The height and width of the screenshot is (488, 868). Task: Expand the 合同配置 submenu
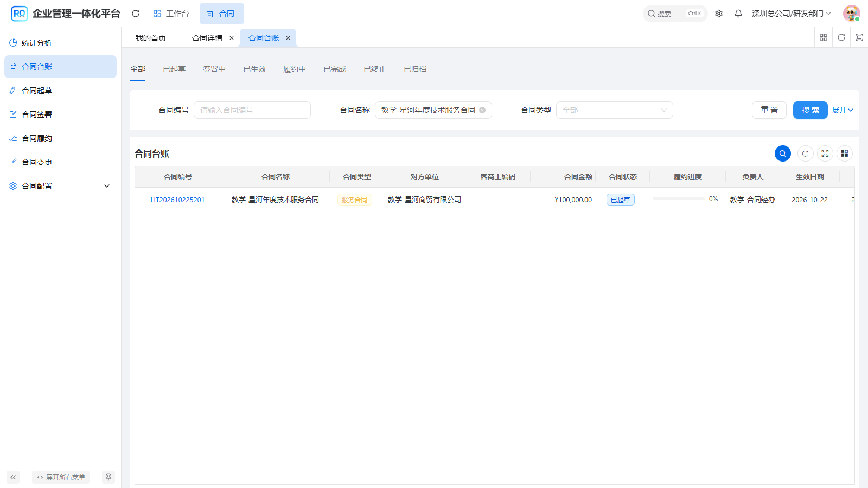click(x=60, y=186)
